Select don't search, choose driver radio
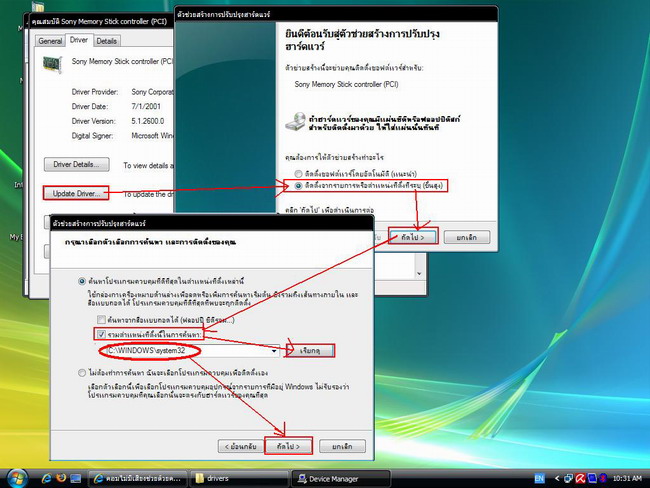The height and width of the screenshot is (488, 650). (x=82, y=373)
